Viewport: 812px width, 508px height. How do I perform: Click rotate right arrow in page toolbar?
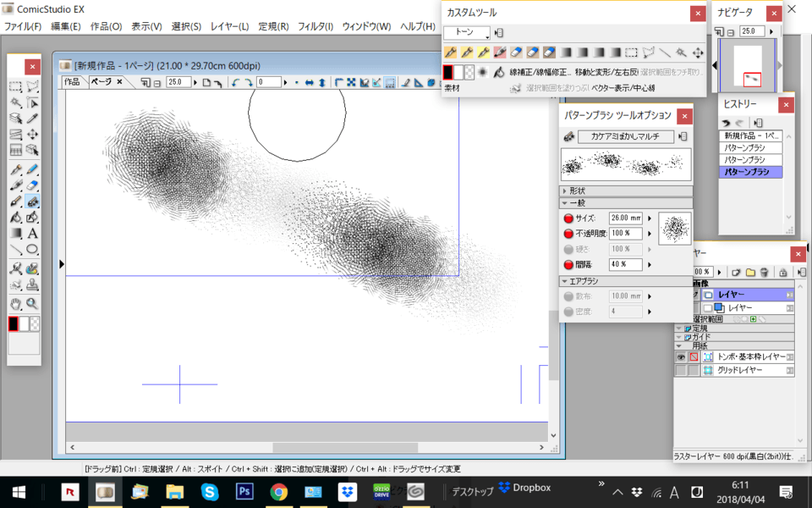248,82
